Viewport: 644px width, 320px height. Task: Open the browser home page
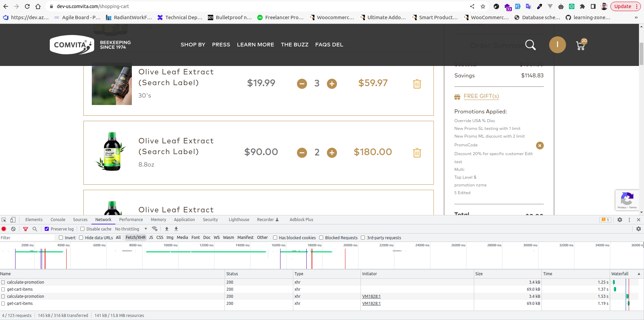[38, 6]
